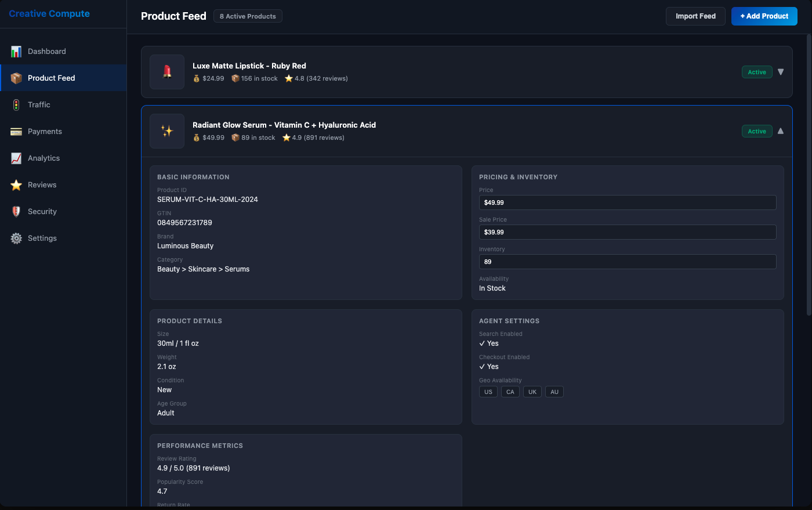Select the Creative Compute logo
The height and width of the screenshot is (510, 812).
pos(49,13)
